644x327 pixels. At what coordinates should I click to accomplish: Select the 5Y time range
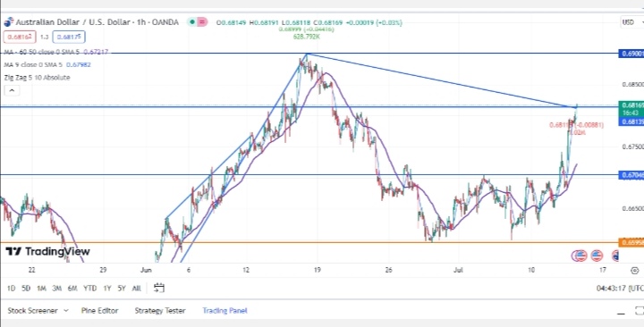coord(122,289)
